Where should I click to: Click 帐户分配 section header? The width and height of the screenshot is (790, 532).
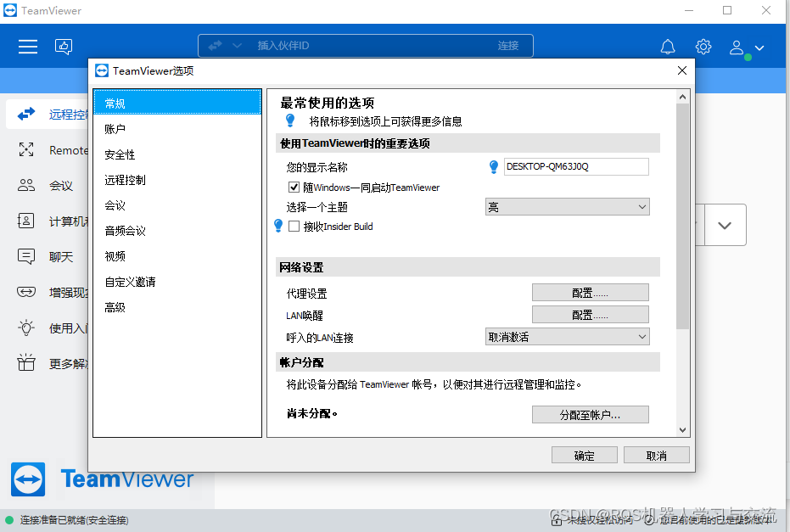[x=468, y=362]
